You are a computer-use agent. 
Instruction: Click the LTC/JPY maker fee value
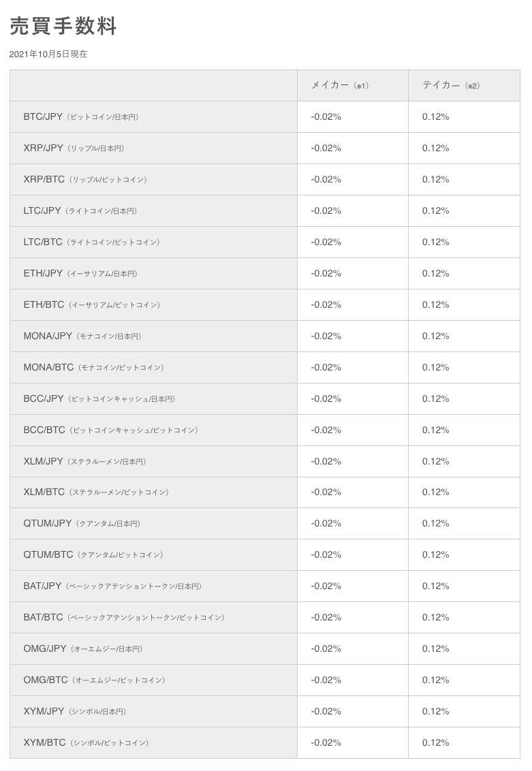tap(326, 211)
